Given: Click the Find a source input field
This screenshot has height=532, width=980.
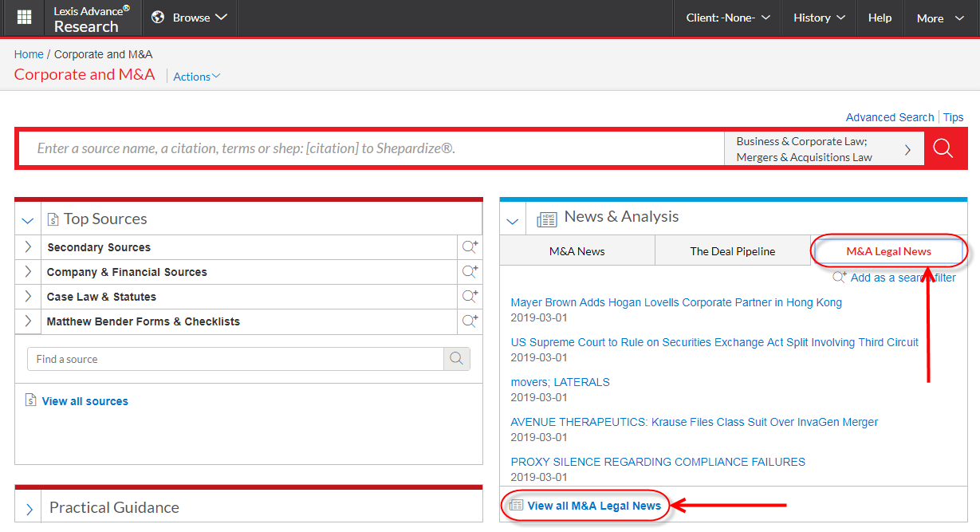Looking at the screenshot, I should pos(235,359).
